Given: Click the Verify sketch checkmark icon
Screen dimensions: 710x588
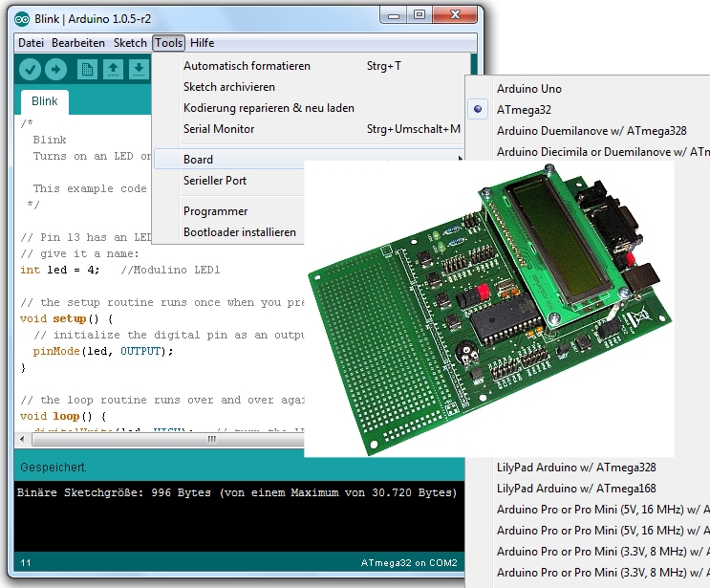Looking at the screenshot, I should [x=30, y=69].
